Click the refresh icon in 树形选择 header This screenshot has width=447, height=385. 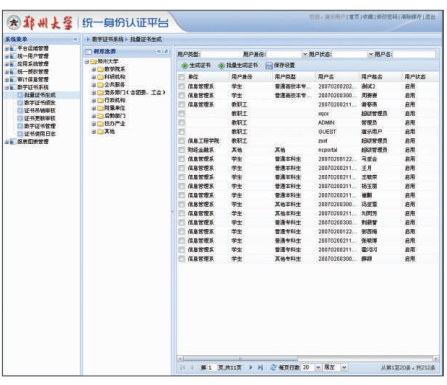pyautogui.click(x=166, y=51)
